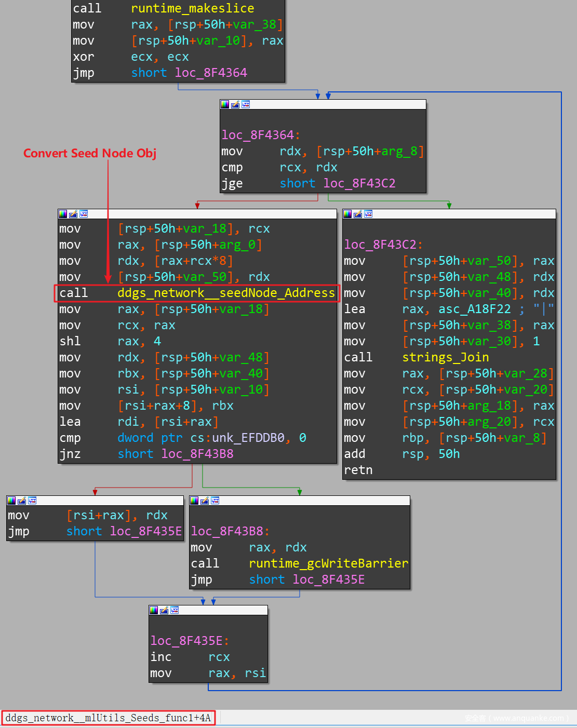Follow loc_8F43B8 in the jnz instruction
Screen dimensions: 577x728
(x=197, y=454)
